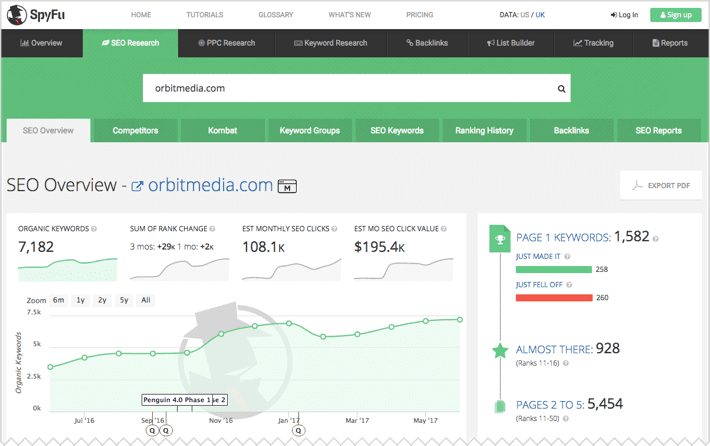Image resolution: width=710 pixels, height=446 pixels.
Task: Open Backlinks in the dark navigation bar
Action: 427,43
